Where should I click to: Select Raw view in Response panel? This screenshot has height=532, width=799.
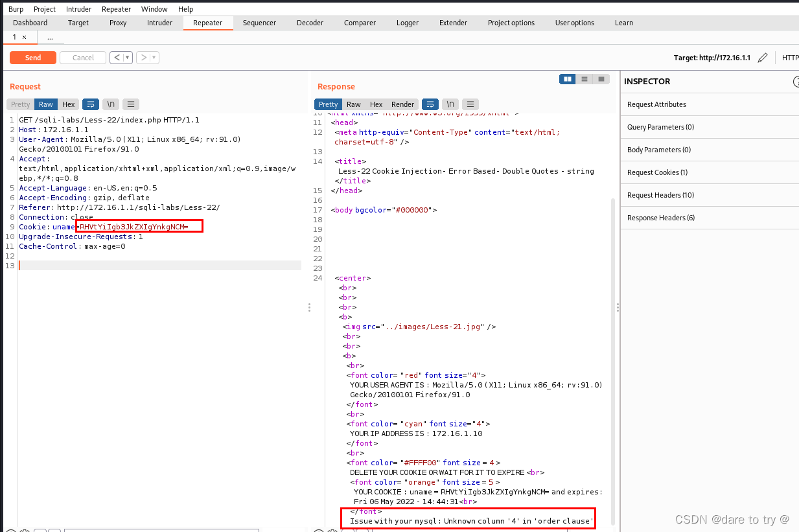pos(354,104)
